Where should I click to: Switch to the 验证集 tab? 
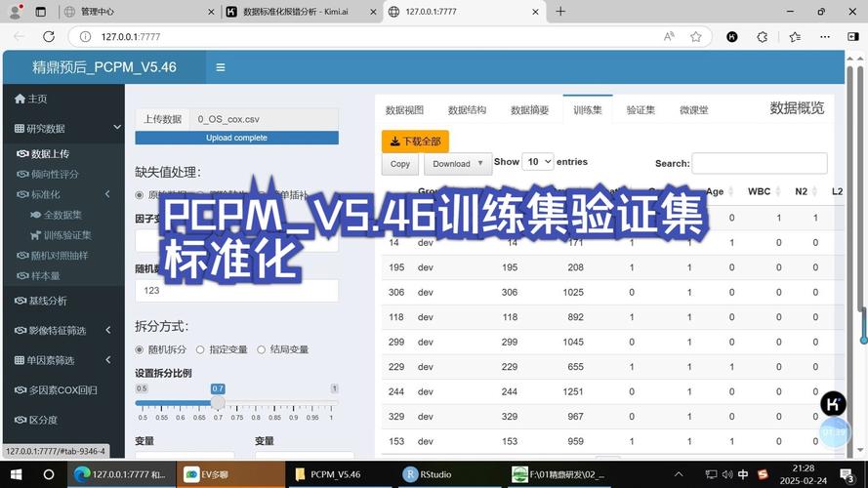click(641, 110)
